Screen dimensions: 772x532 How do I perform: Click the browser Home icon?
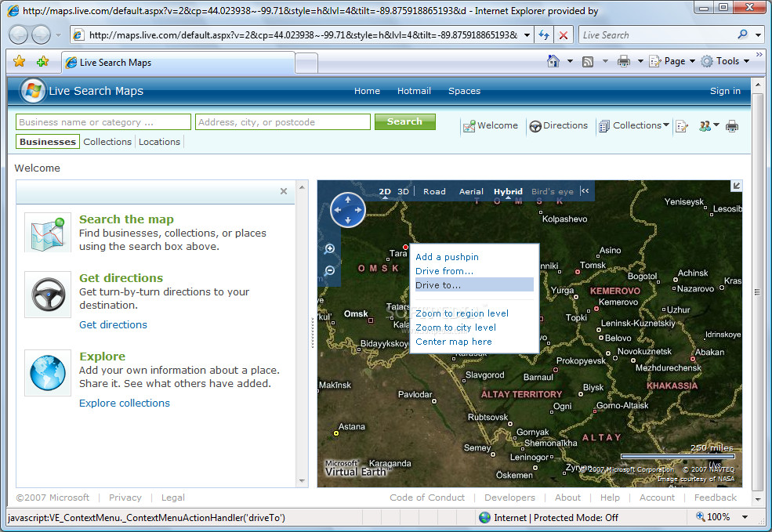[553, 61]
